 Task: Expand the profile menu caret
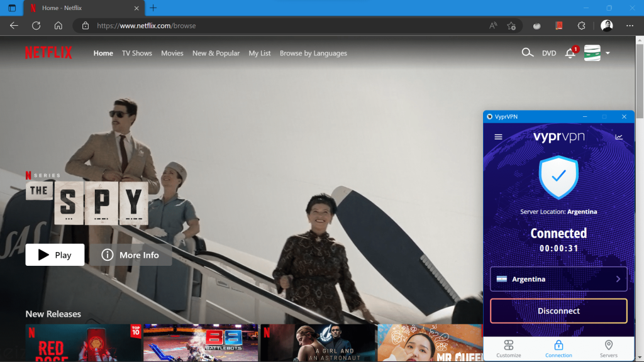point(608,53)
